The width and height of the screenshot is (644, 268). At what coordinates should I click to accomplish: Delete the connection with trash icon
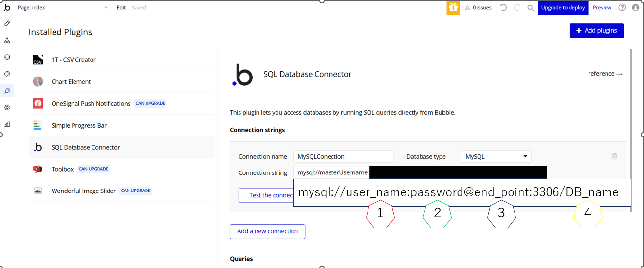coord(615,156)
